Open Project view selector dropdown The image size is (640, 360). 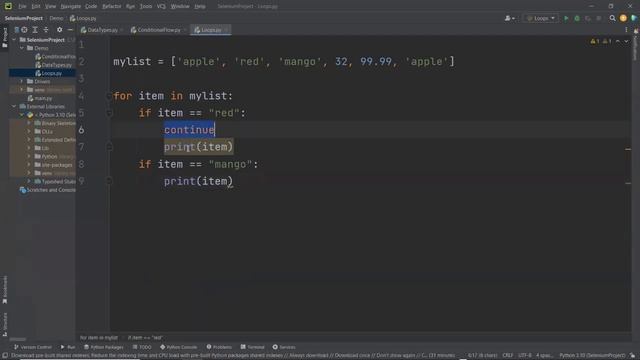[x=16, y=30]
